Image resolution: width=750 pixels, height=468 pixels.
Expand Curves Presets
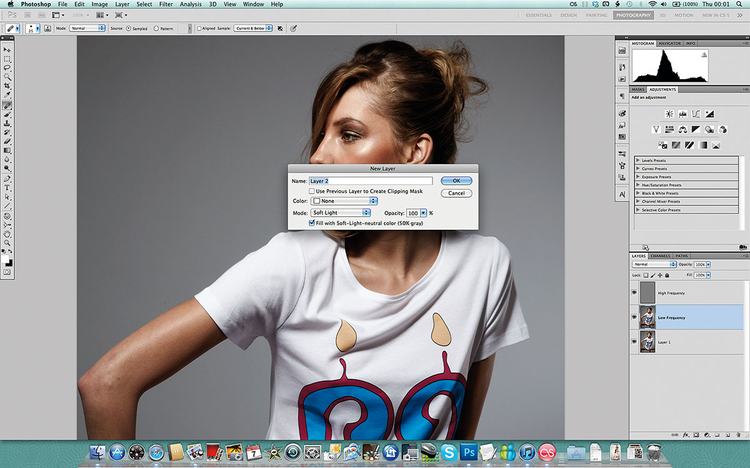(x=638, y=168)
